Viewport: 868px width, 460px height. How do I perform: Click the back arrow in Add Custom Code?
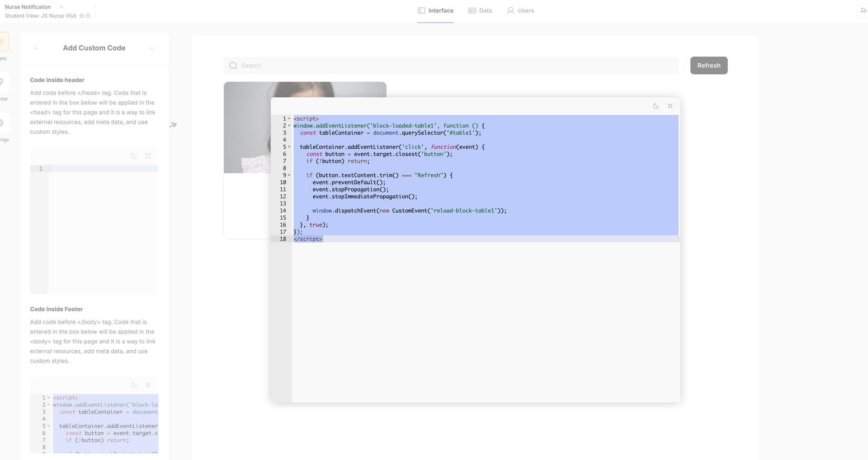click(37, 48)
